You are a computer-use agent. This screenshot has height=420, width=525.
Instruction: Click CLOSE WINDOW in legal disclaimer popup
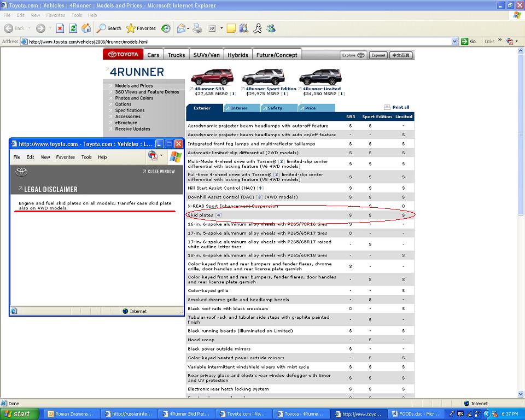[x=159, y=172]
